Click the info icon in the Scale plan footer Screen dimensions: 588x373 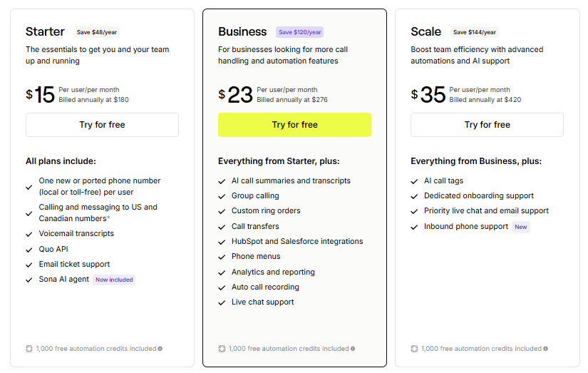click(x=545, y=349)
